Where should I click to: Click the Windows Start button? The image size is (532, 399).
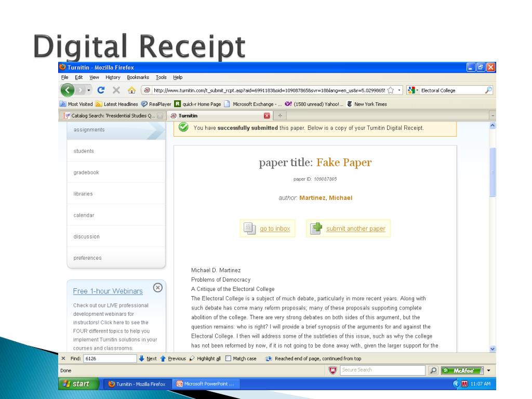(79, 384)
